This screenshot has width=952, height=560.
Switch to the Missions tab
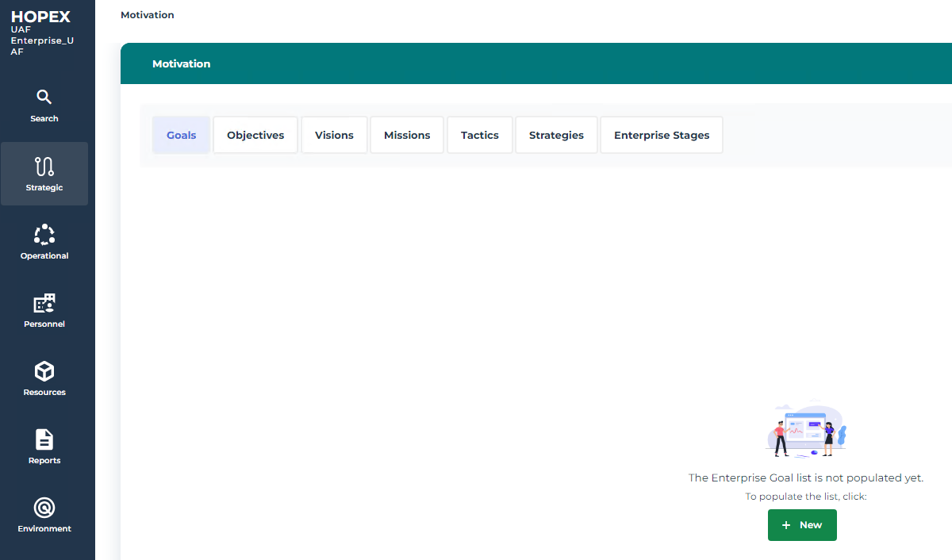coord(407,135)
